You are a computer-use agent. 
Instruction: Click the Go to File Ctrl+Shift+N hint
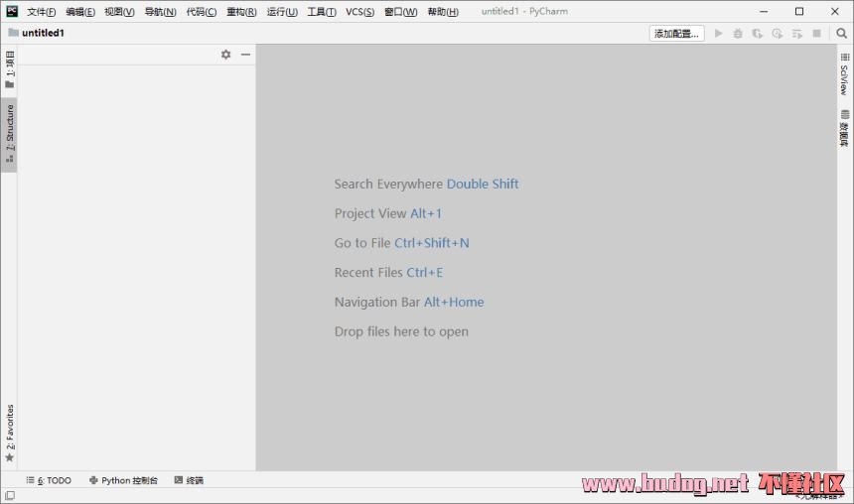coord(402,243)
